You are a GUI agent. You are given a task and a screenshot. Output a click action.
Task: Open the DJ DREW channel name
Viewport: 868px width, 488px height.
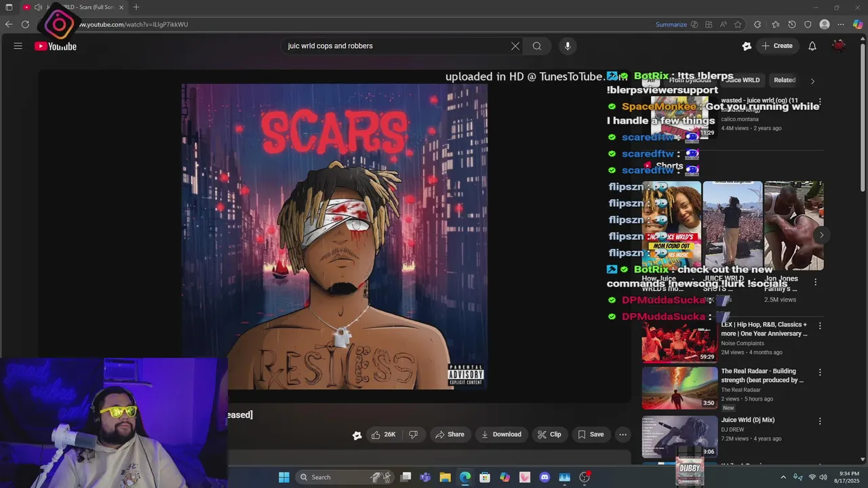(x=732, y=430)
